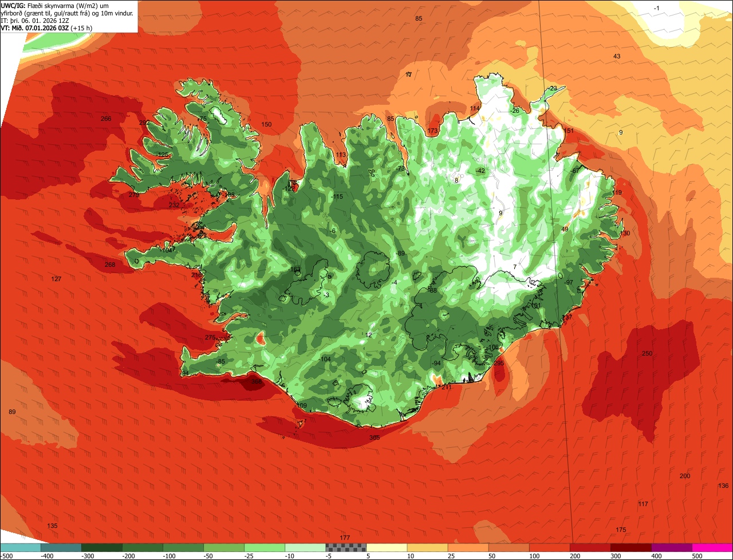Click the -94 value near Vatnajökull
Screen dimensions: 733x560
pyautogui.click(x=436, y=363)
